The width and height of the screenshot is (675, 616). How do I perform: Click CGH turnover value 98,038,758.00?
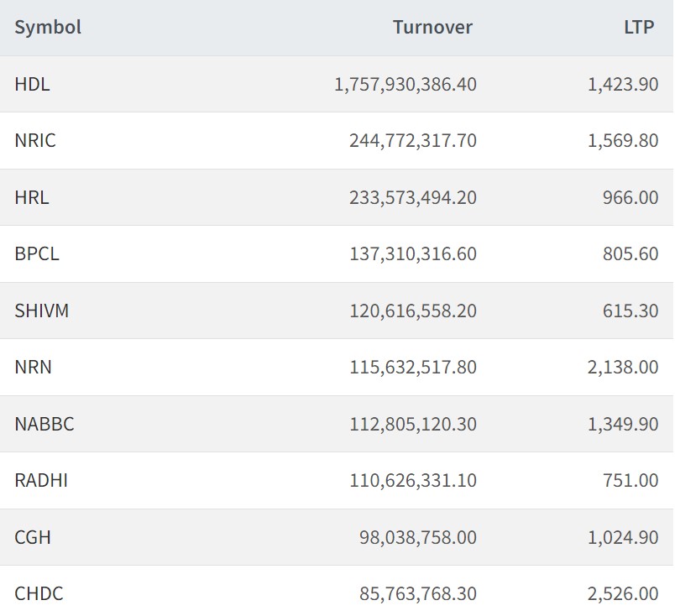[x=417, y=537]
